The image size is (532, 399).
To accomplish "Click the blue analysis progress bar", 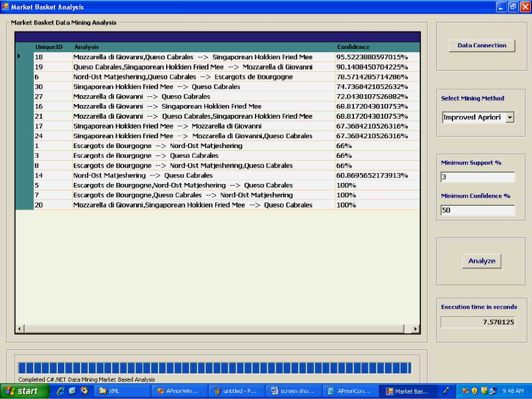I will coord(214,367).
